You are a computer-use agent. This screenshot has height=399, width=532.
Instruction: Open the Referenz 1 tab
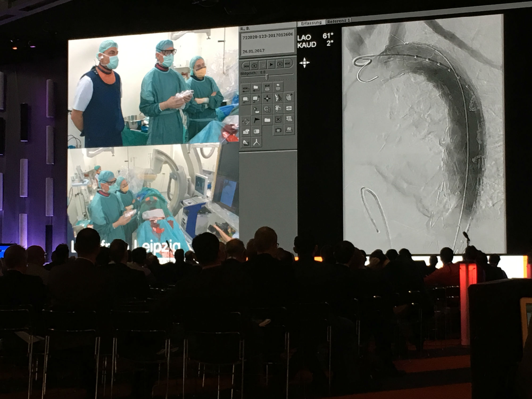coord(338,21)
